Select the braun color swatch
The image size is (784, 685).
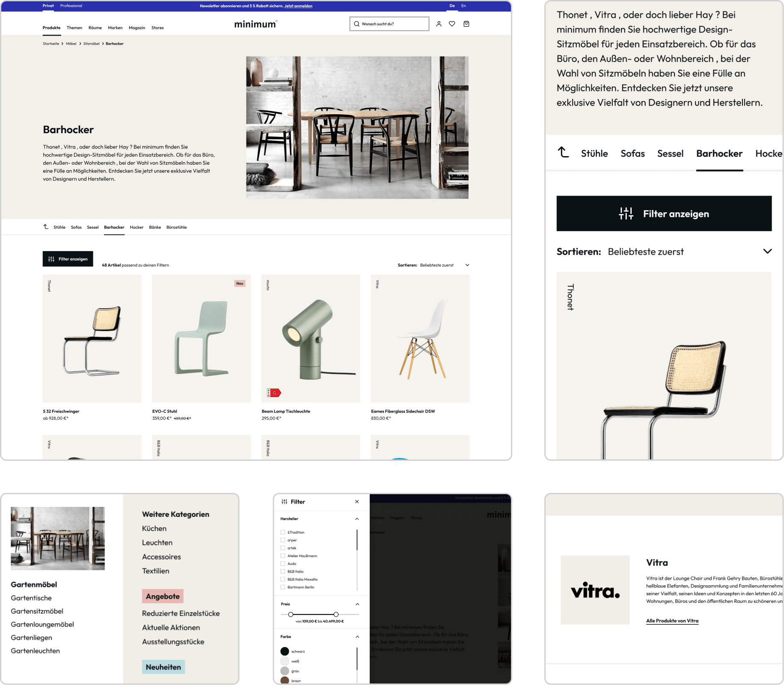coord(285,680)
